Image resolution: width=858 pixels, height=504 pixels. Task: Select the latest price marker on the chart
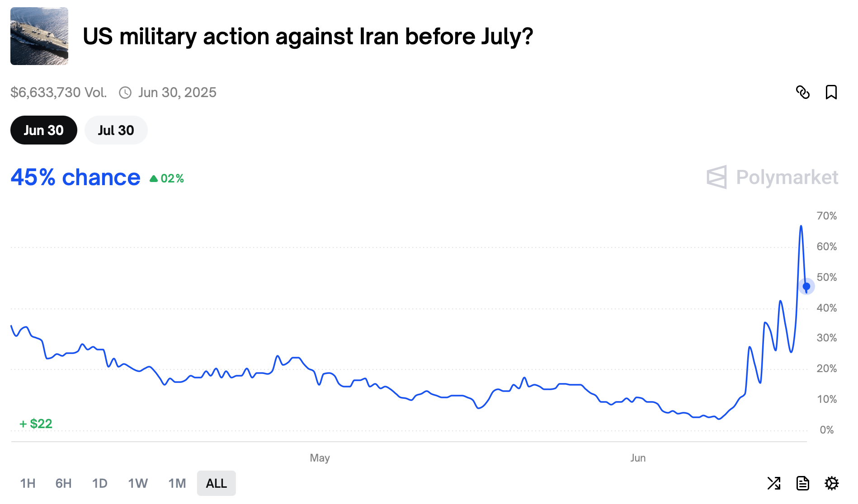click(x=806, y=286)
